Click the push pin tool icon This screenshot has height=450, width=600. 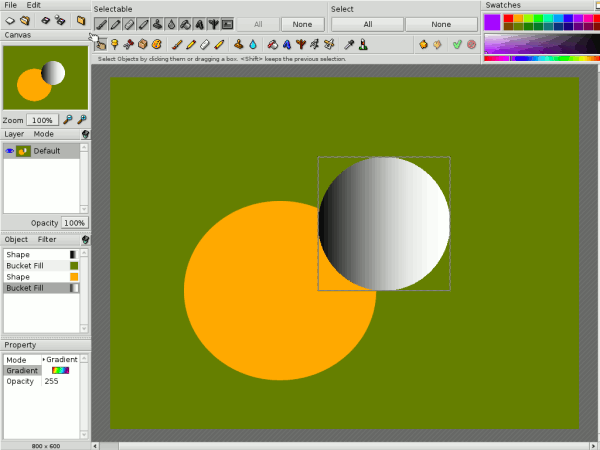115,44
